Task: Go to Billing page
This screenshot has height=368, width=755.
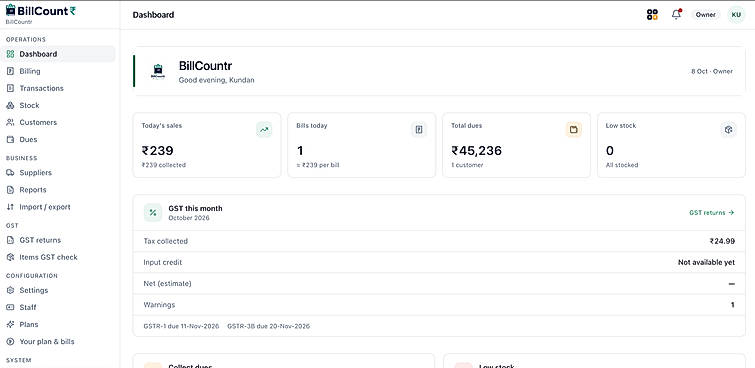Action: click(59, 71)
